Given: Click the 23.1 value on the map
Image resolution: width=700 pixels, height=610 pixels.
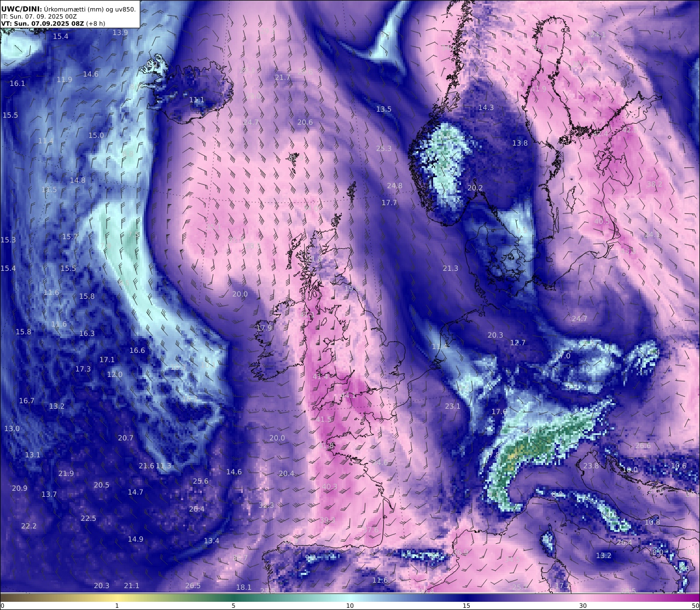Looking at the screenshot, I should point(453,406).
